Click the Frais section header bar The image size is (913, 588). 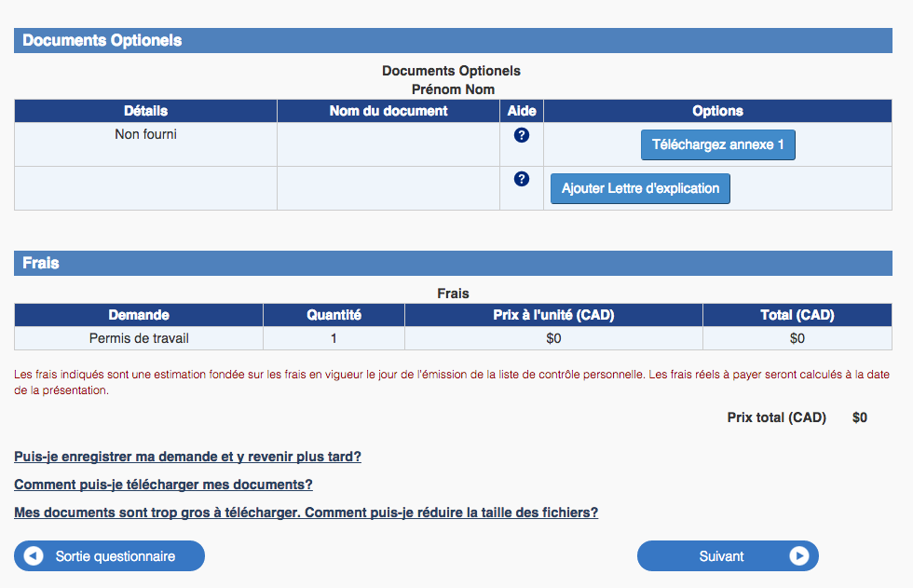[x=453, y=264]
